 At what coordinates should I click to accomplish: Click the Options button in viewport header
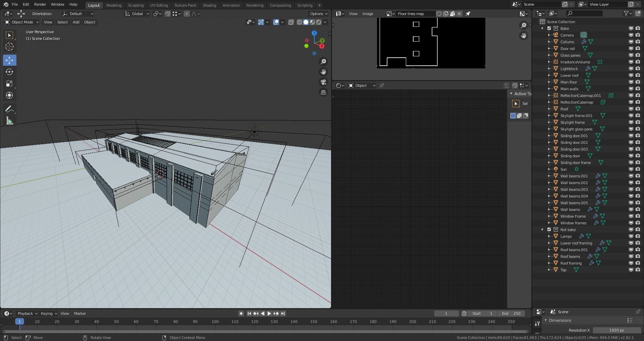[x=318, y=14]
